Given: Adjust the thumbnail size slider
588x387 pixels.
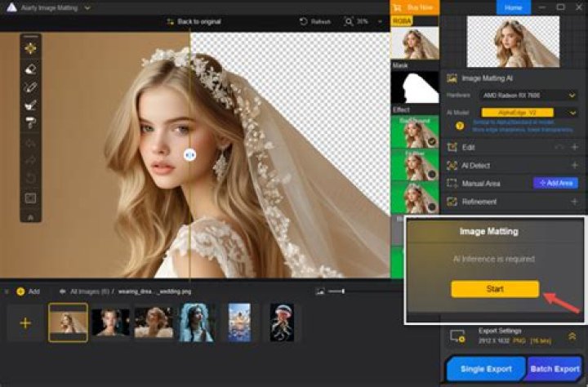Looking at the screenshot, I should point(344,291).
